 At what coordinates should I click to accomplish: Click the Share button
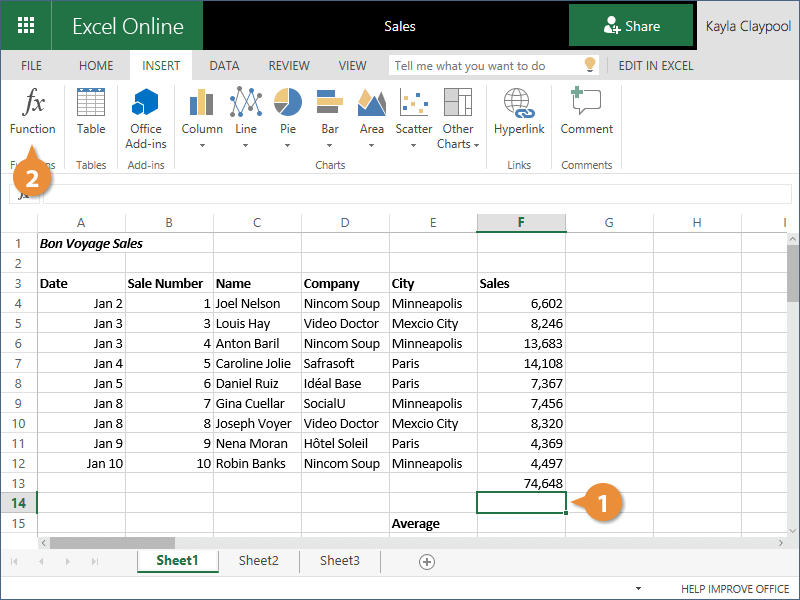pos(631,26)
